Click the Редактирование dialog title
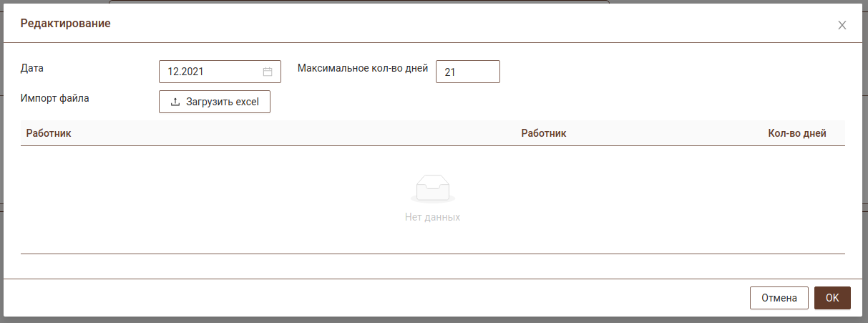The width and height of the screenshot is (868, 323). click(65, 24)
